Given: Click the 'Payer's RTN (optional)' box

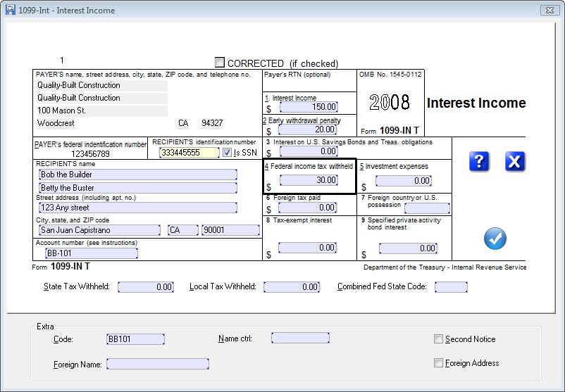Looking at the screenshot, I should [309, 81].
